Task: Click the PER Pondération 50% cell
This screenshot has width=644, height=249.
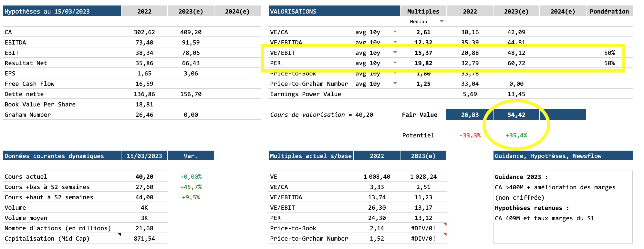Action: [x=609, y=63]
